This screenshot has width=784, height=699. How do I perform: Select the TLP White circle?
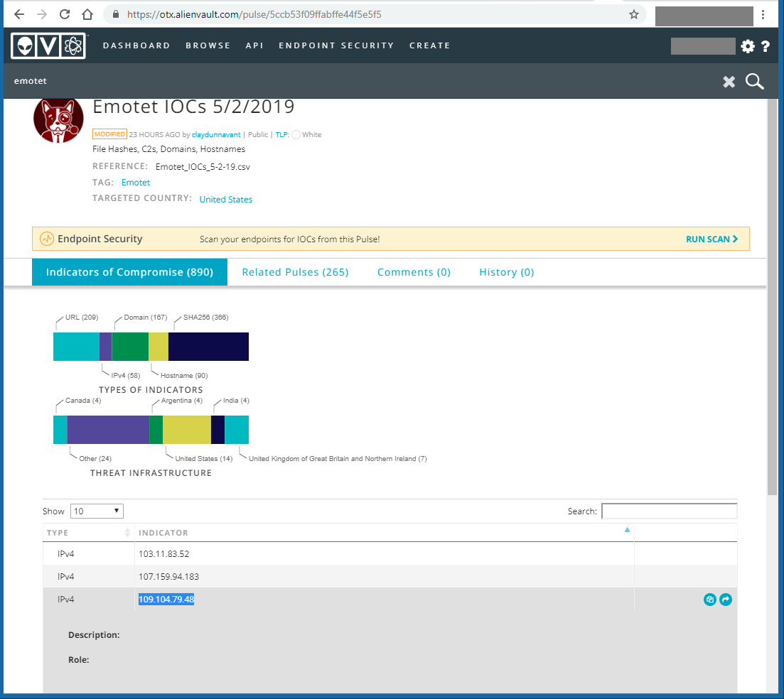296,135
